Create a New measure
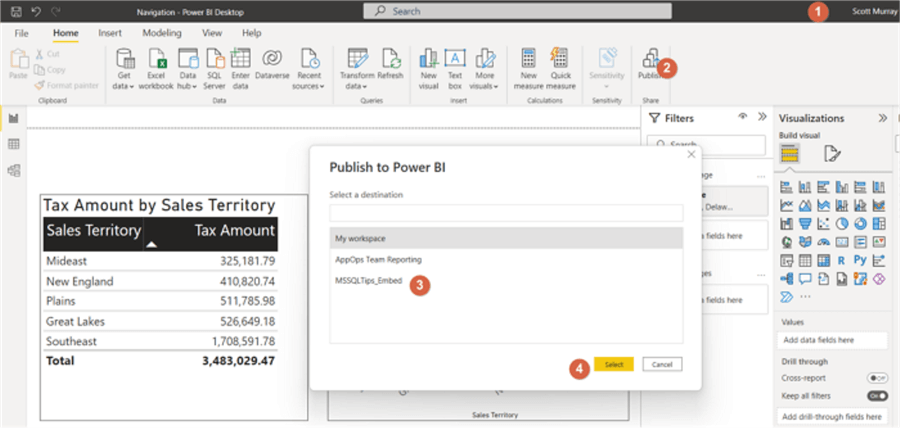 (529, 69)
